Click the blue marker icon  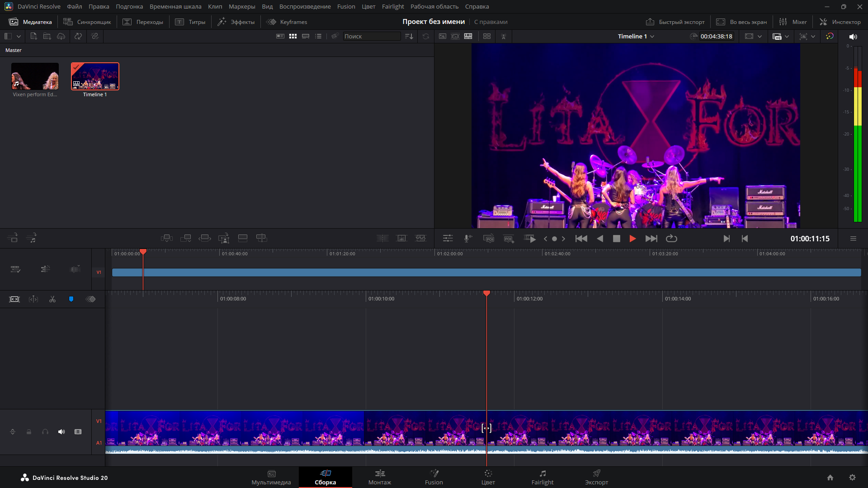tap(71, 299)
